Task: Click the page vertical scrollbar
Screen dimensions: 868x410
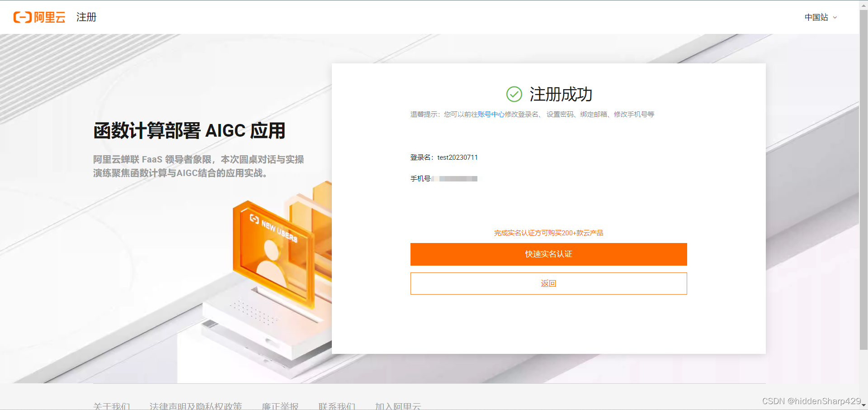Action: click(x=863, y=180)
